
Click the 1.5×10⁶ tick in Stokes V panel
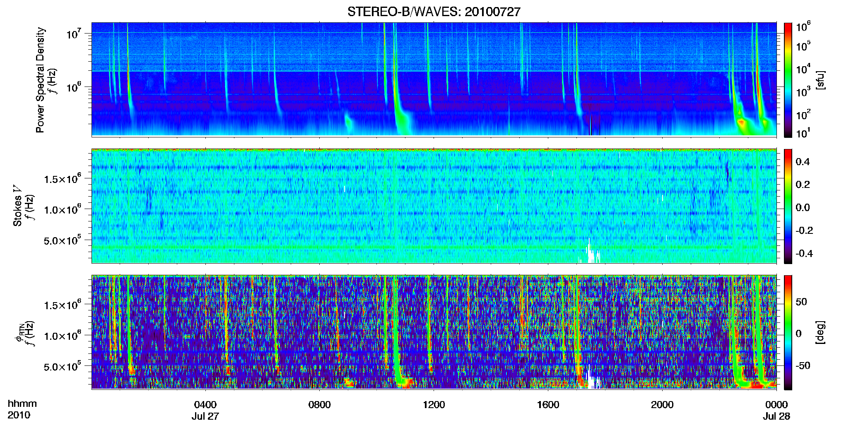62,178
